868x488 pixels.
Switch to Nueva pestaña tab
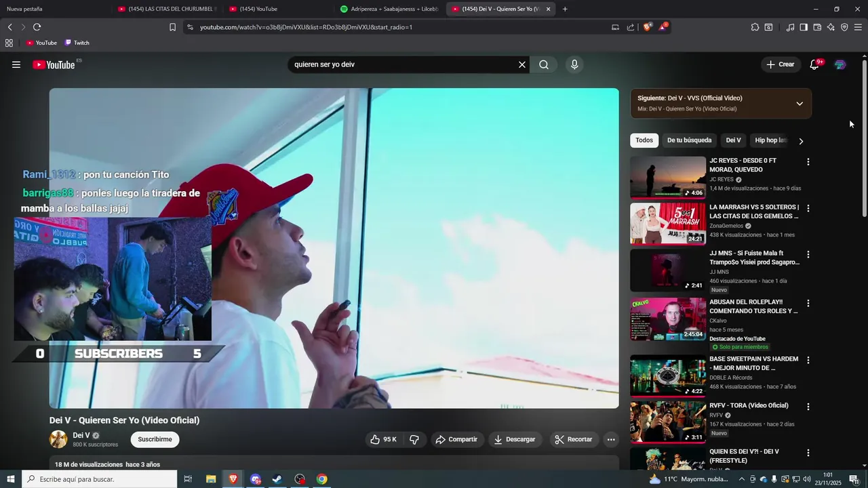point(54,9)
